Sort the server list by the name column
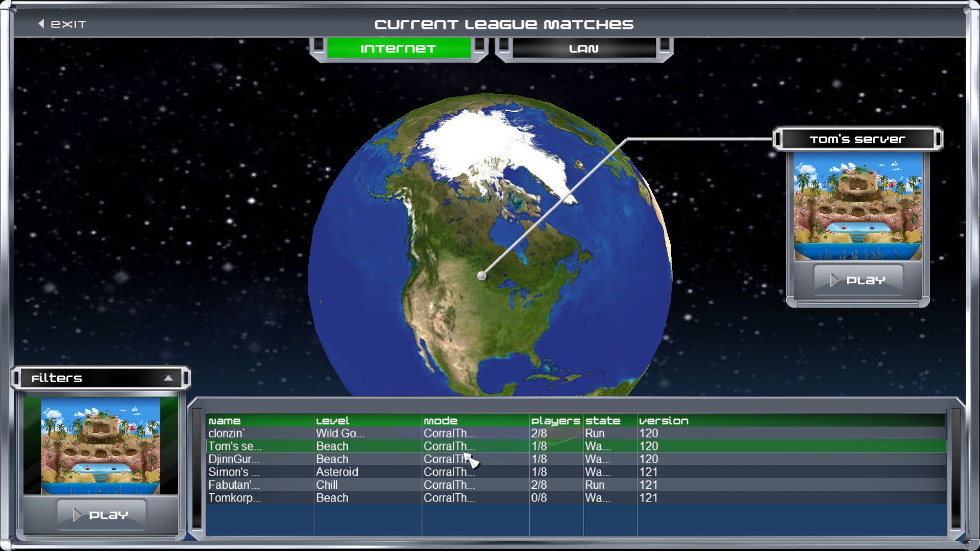Screen dimensions: 980x551 [225, 420]
